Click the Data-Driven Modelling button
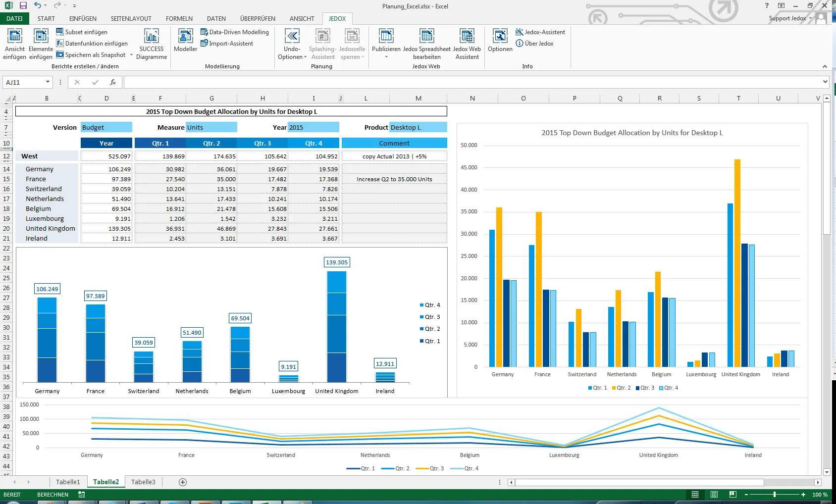This screenshot has width=836, height=504. click(235, 32)
